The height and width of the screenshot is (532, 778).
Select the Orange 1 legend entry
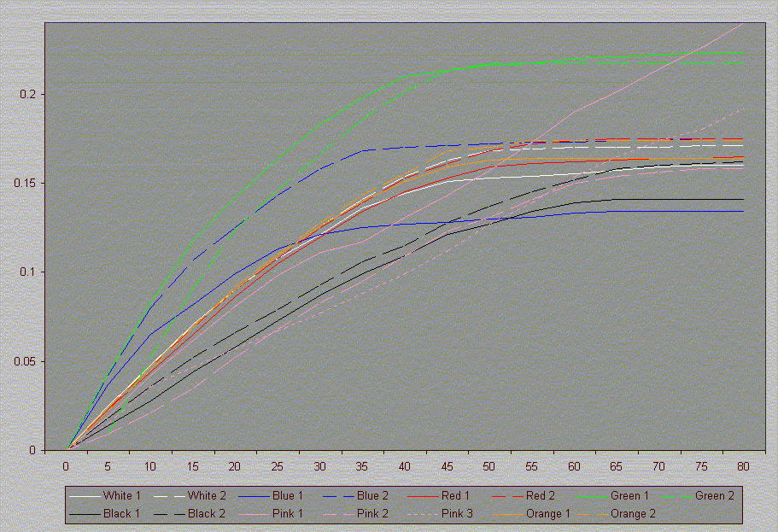tap(547, 513)
